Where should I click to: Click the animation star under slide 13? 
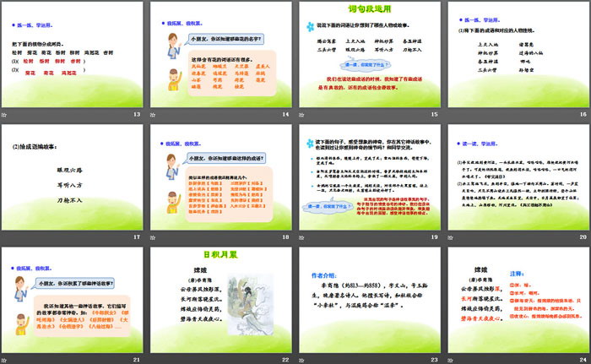coord(3,115)
